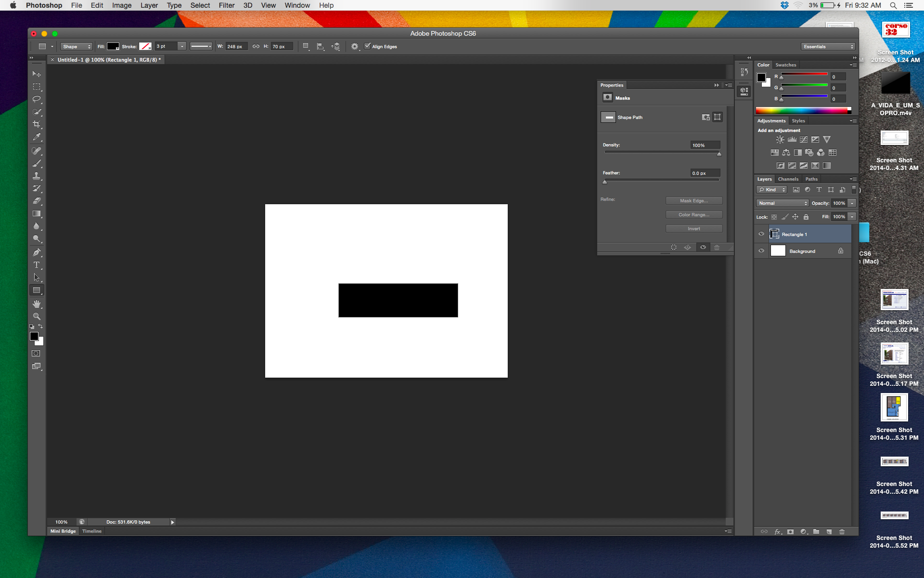Viewport: 924px width, 578px height.
Task: Hide the Background layer
Action: click(x=761, y=251)
